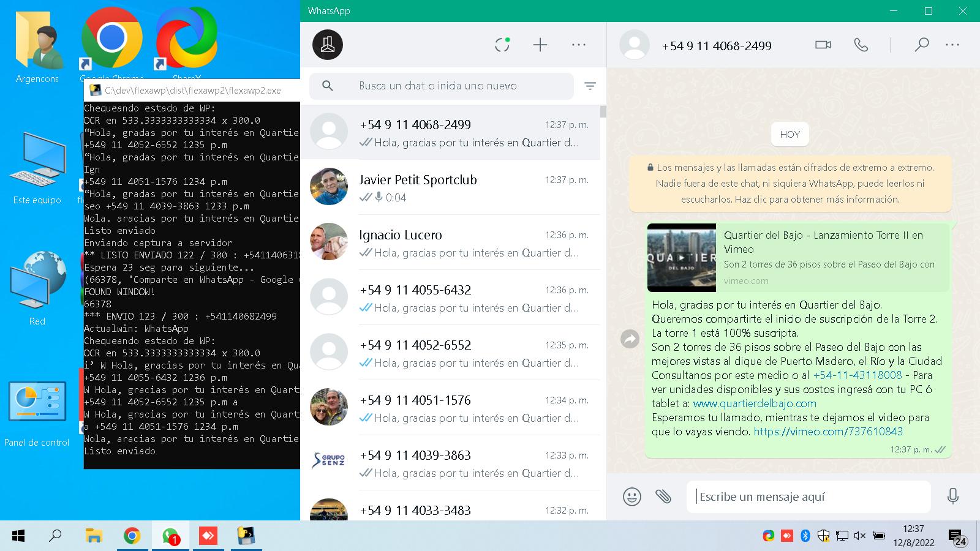Open File Explorer from taskbar

click(x=93, y=536)
